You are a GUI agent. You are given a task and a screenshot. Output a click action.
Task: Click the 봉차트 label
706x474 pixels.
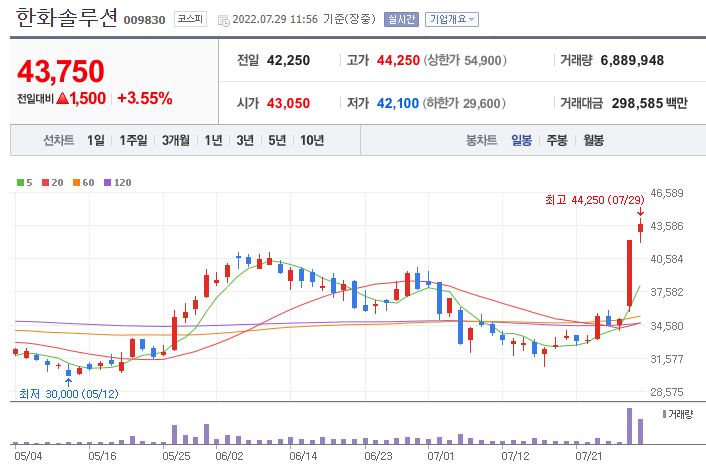point(481,140)
